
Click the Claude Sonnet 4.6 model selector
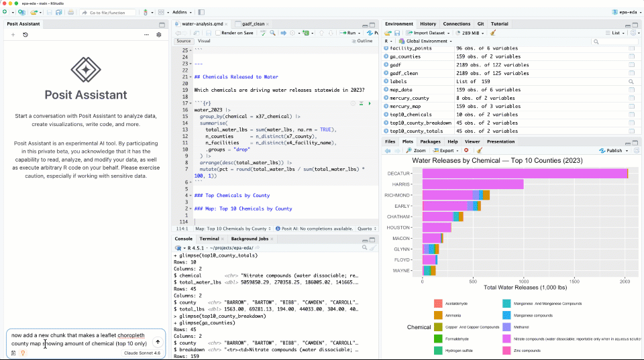click(142, 353)
